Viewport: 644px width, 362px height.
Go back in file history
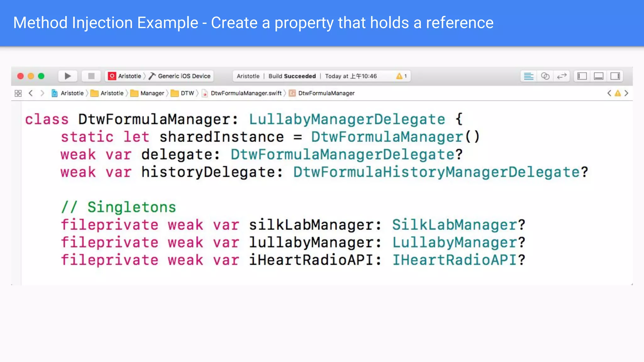[31, 93]
